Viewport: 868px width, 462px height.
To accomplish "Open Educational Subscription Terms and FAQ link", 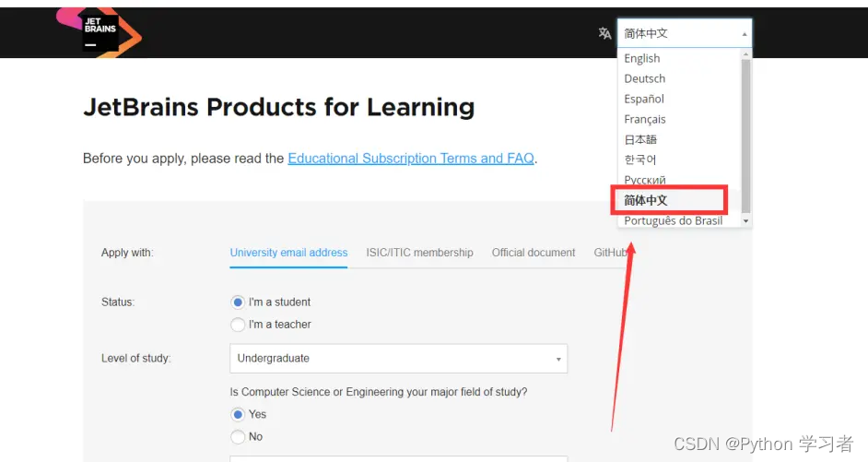I will click(x=411, y=159).
